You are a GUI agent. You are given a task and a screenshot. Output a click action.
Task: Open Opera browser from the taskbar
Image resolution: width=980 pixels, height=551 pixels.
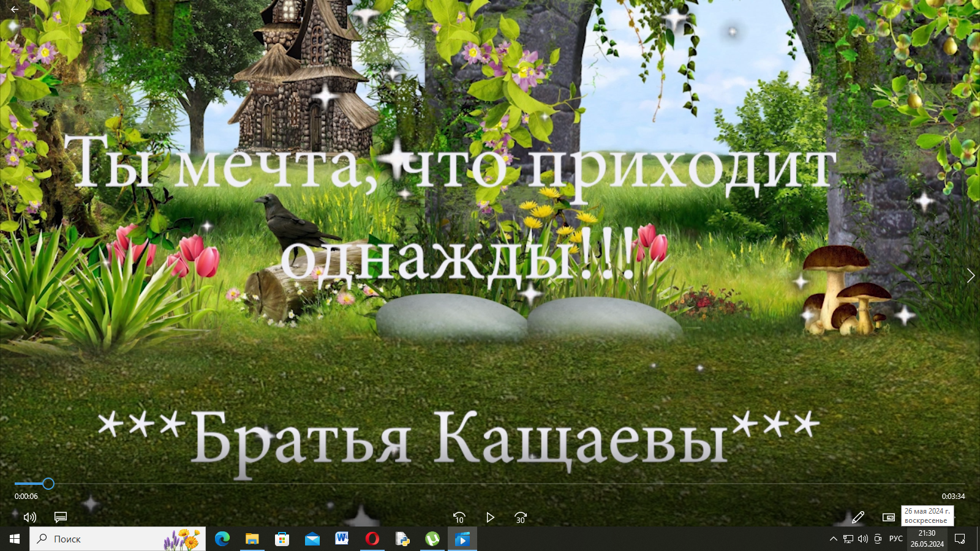click(371, 539)
